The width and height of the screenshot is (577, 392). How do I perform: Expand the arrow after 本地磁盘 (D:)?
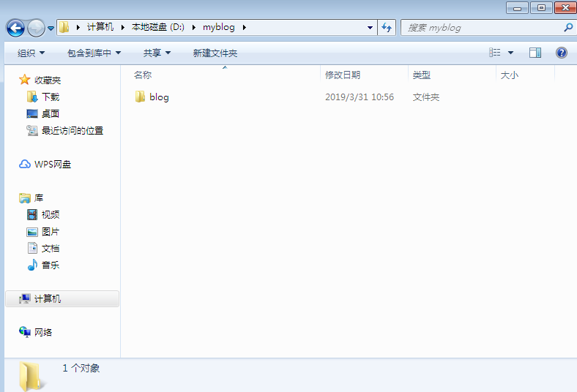[x=194, y=27]
